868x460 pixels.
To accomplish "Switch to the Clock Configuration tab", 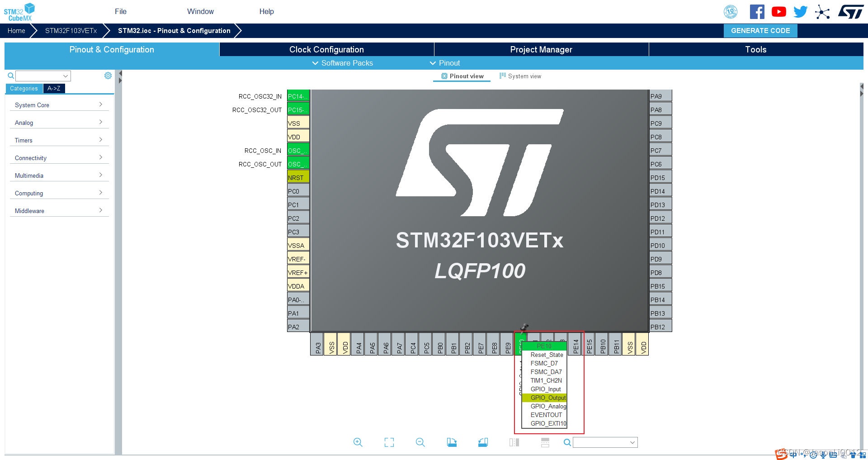I will tap(326, 50).
